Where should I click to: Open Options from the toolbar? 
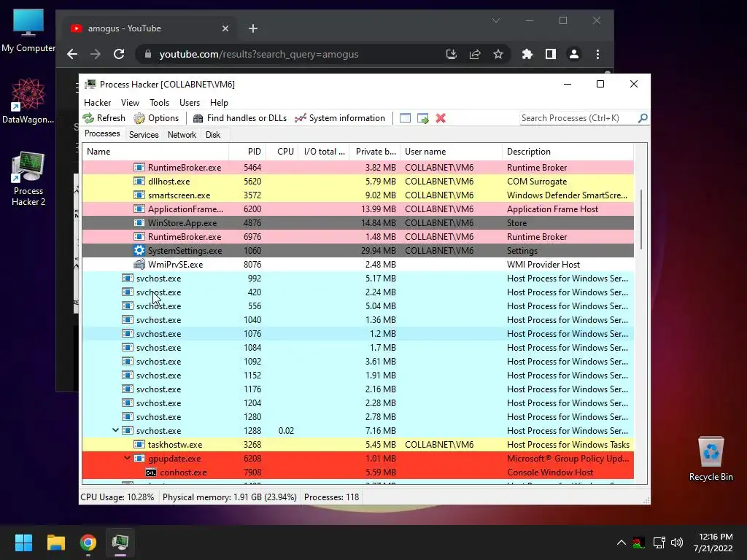[x=156, y=118]
